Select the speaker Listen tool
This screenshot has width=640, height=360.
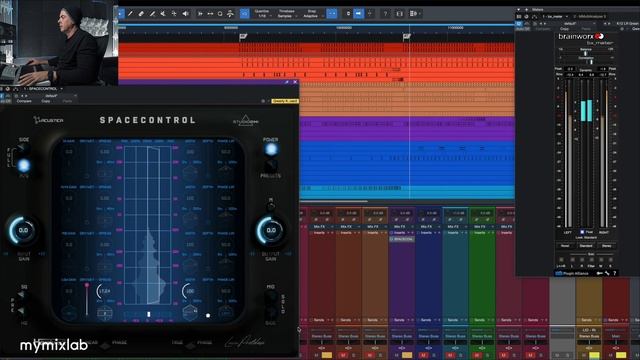[186, 13]
